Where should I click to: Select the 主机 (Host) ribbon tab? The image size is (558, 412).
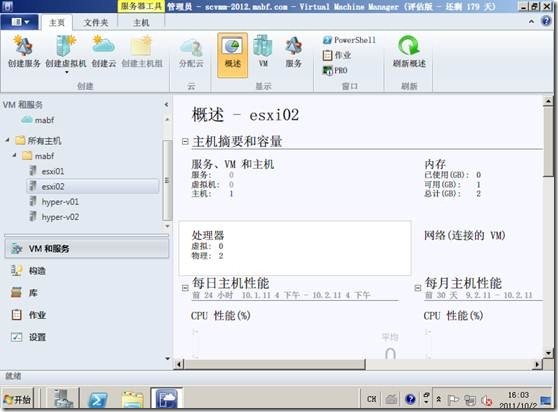point(141,23)
